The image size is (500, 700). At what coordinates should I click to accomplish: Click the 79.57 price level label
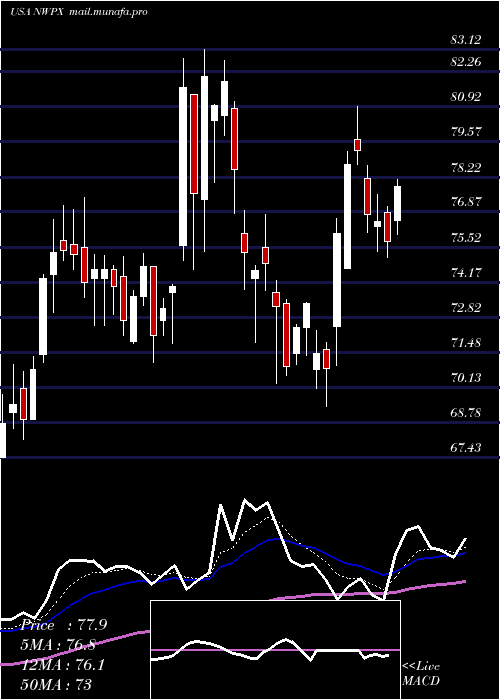coord(466,132)
